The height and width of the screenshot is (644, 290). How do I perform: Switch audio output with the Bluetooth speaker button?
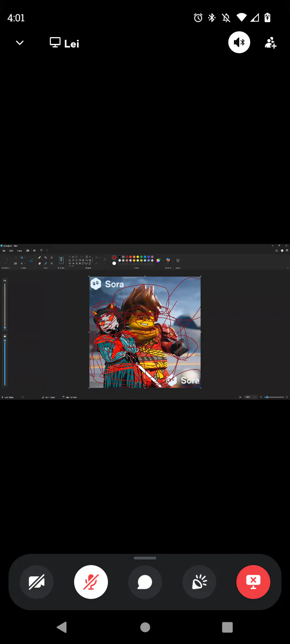pyautogui.click(x=239, y=42)
